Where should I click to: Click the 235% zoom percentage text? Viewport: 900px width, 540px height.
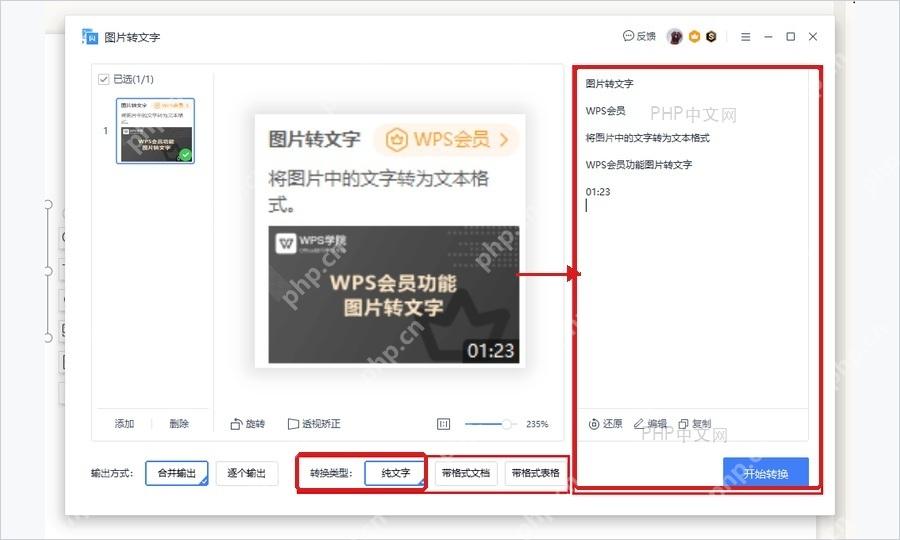coord(537,424)
